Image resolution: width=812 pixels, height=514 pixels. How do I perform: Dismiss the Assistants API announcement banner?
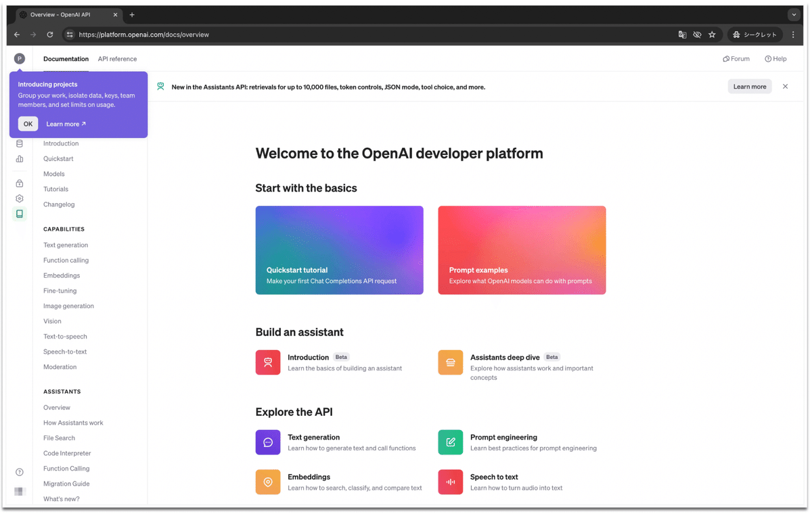785,87
